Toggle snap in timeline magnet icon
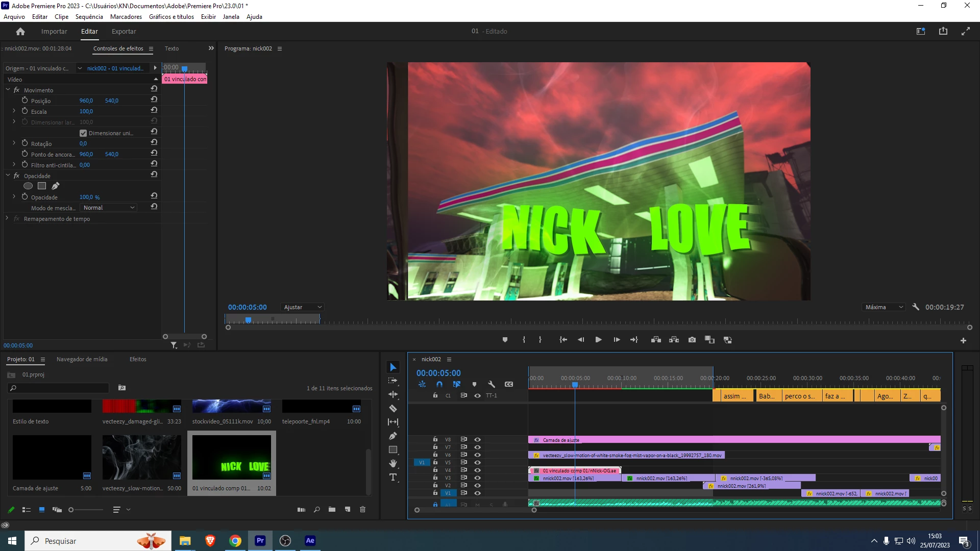The image size is (980, 551). click(439, 384)
